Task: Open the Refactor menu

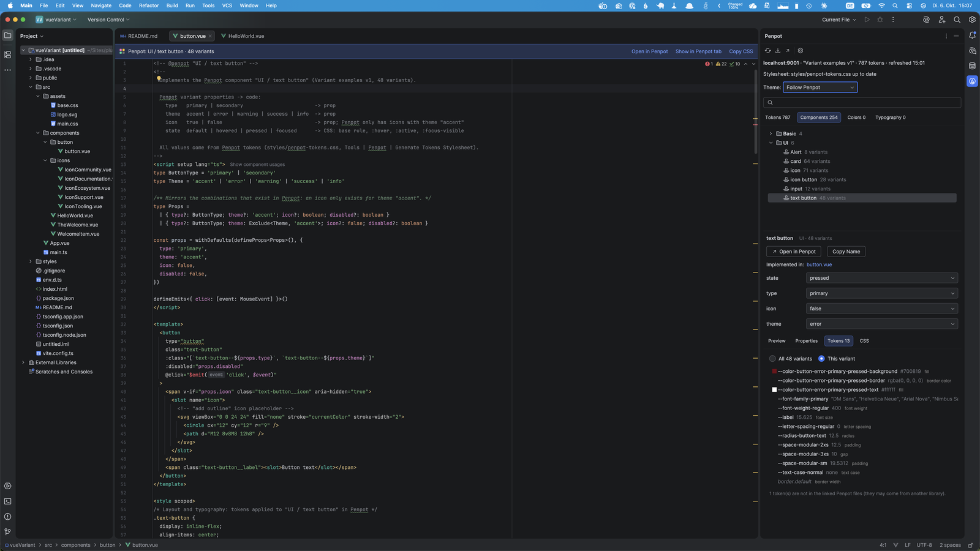Action: click(x=148, y=6)
